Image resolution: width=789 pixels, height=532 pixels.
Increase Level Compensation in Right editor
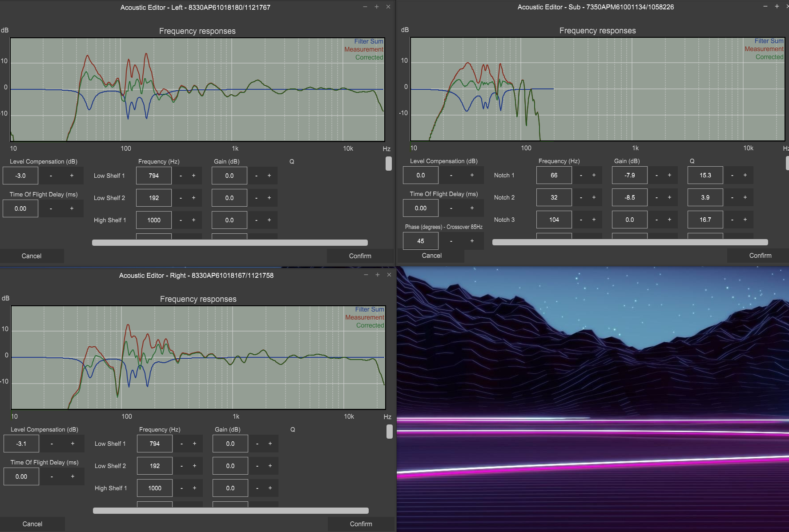(72, 444)
